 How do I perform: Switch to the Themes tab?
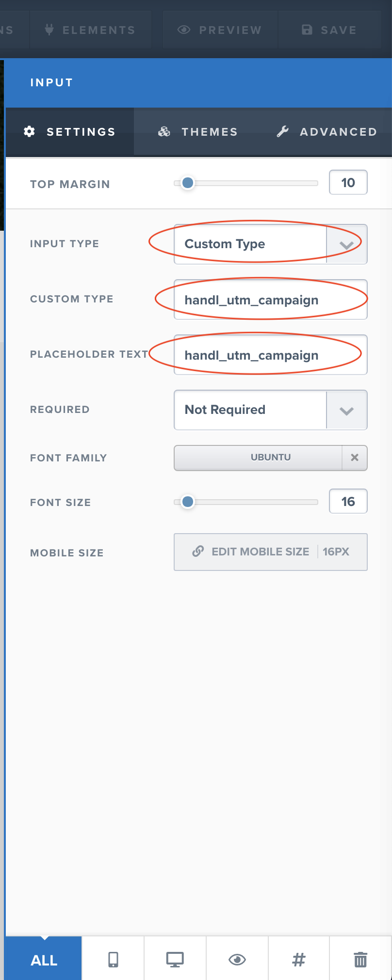pyautogui.click(x=198, y=132)
